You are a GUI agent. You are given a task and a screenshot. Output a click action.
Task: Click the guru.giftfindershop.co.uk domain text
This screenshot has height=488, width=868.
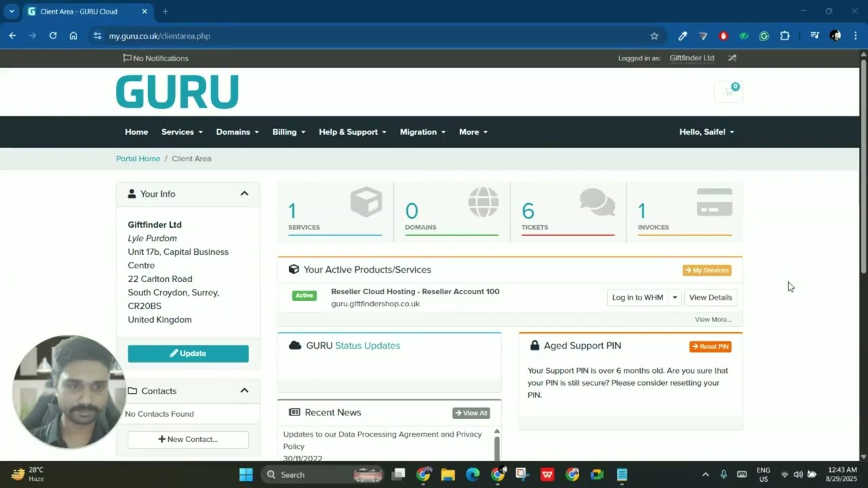click(375, 304)
